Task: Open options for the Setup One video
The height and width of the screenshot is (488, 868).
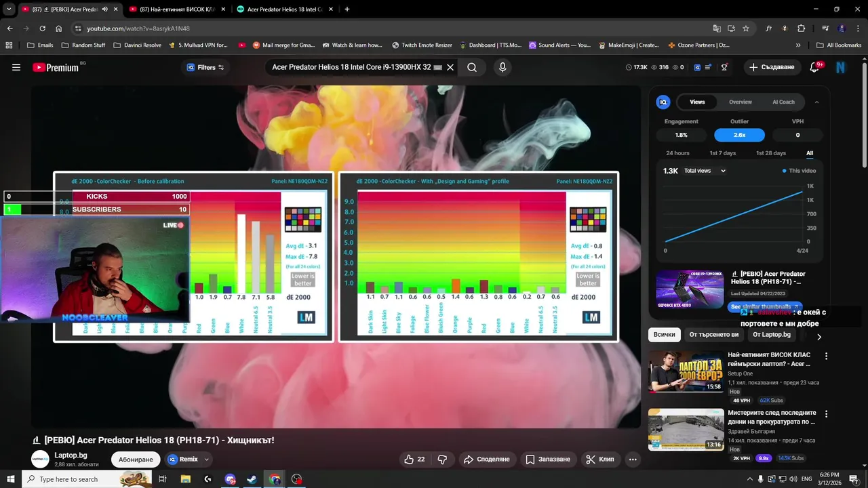Action: (826, 356)
